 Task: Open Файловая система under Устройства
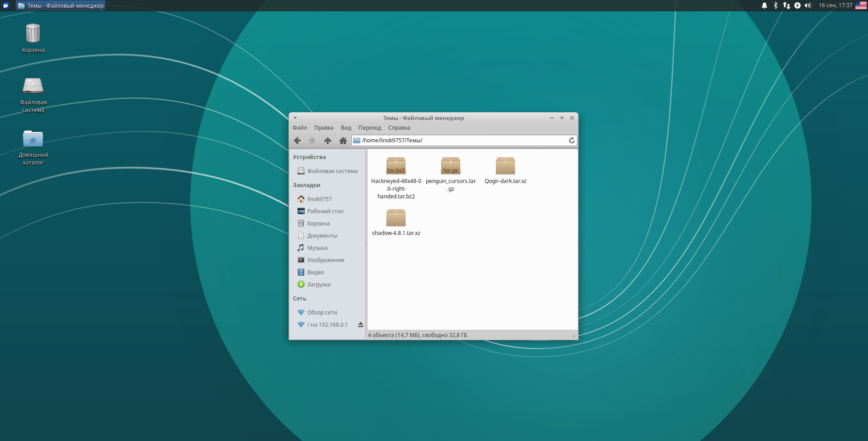coord(332,171)
